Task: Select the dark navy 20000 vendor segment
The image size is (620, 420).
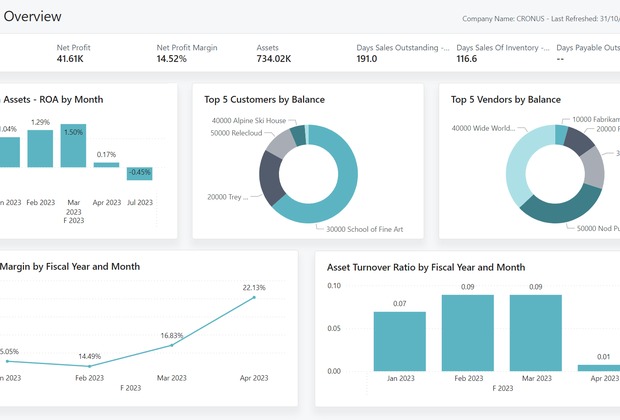Action: (x=578, y=140)
